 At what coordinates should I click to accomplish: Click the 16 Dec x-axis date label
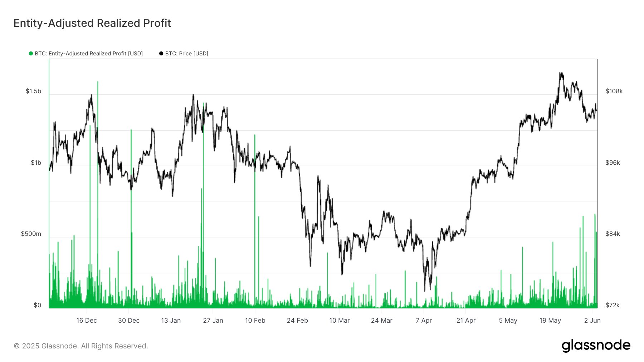[x=87, y=321]
